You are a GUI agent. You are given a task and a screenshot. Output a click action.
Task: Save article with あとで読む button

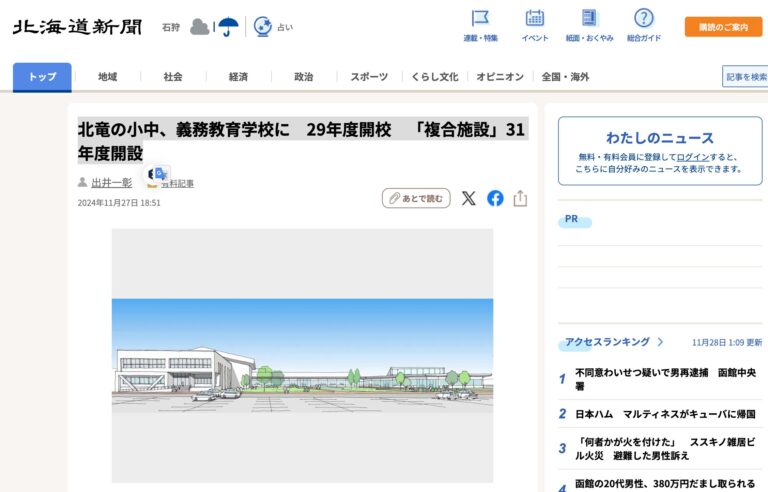(416, 198)
